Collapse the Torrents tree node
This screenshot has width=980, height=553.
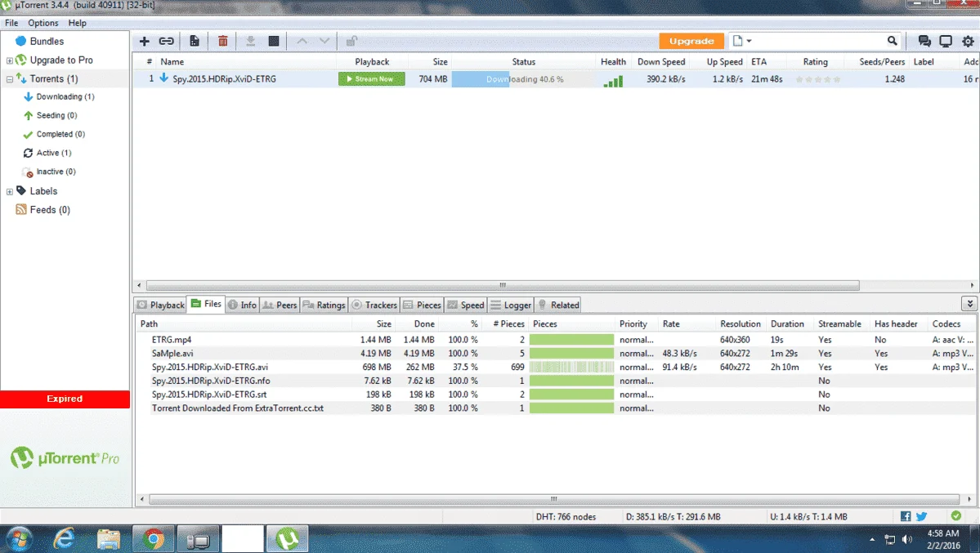pos(9,79)
